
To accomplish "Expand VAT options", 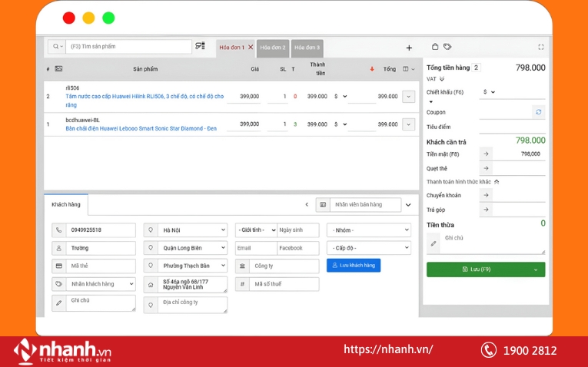I will coord(442,79).
